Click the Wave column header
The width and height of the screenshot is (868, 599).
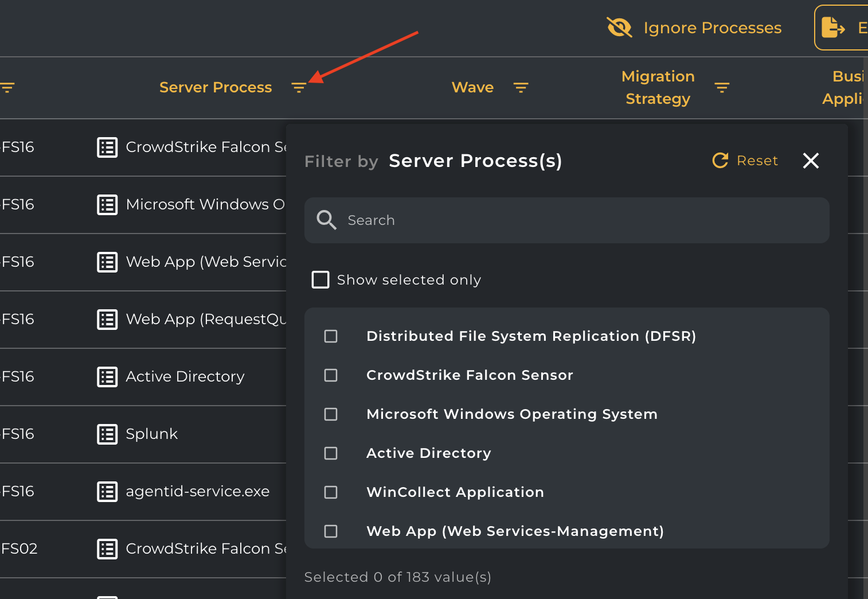coord(472,88)
